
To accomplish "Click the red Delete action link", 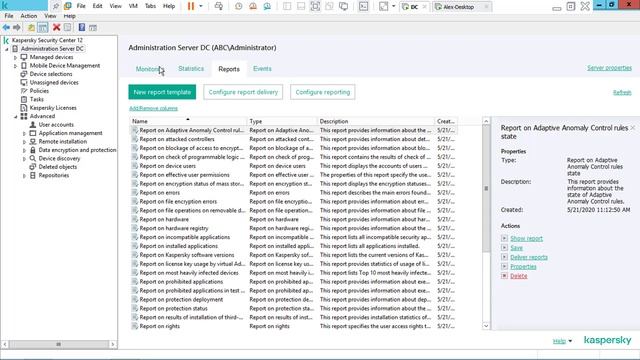I will pos(518,276).
